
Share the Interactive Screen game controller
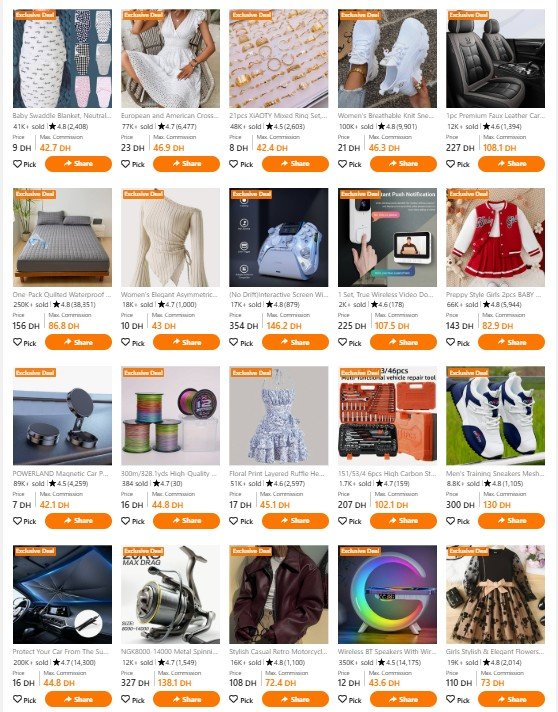295,342
